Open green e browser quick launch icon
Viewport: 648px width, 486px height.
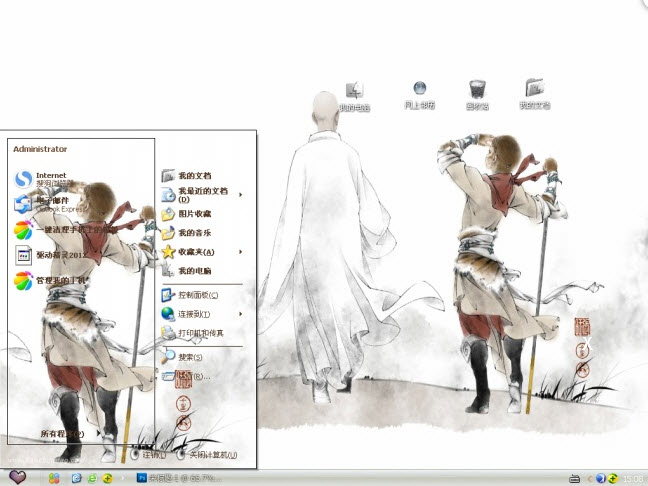92,478
